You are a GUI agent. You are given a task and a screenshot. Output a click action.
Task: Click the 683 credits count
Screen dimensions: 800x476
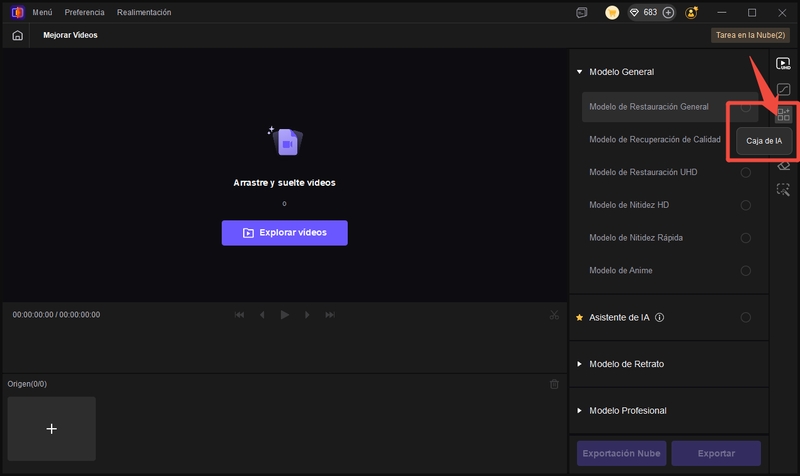point(650,12)
